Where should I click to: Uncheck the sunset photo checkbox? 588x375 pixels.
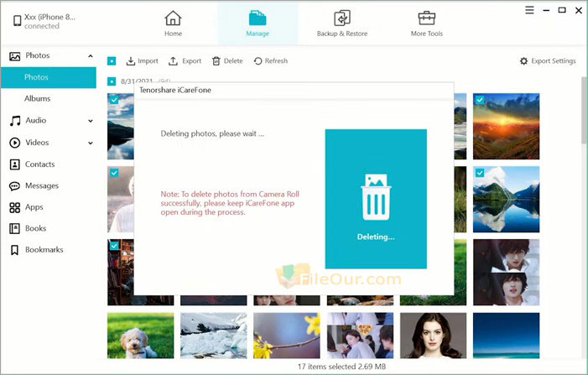[479, 100]
